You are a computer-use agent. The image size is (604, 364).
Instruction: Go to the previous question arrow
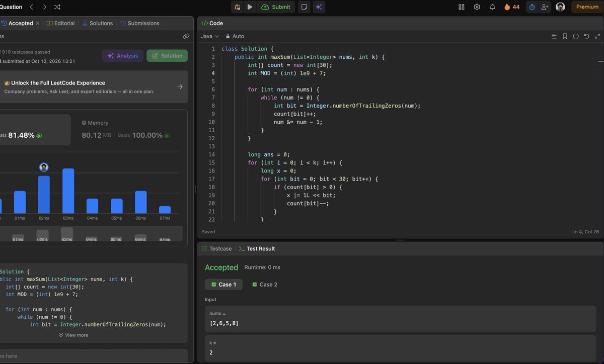tap(31, 7)
